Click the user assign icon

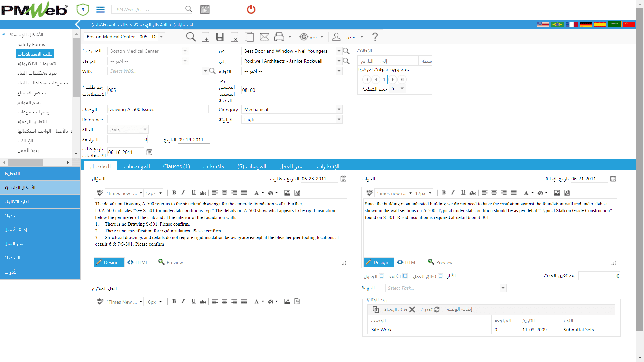[336, 37]
